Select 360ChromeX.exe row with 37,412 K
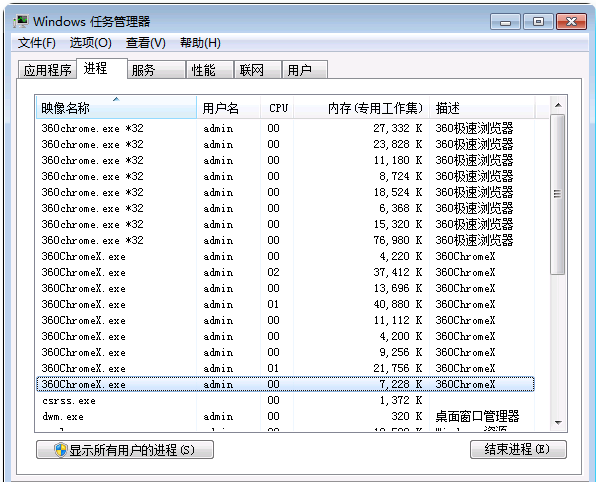Screen dimensions: 596x482 click(x=285, y=273)
